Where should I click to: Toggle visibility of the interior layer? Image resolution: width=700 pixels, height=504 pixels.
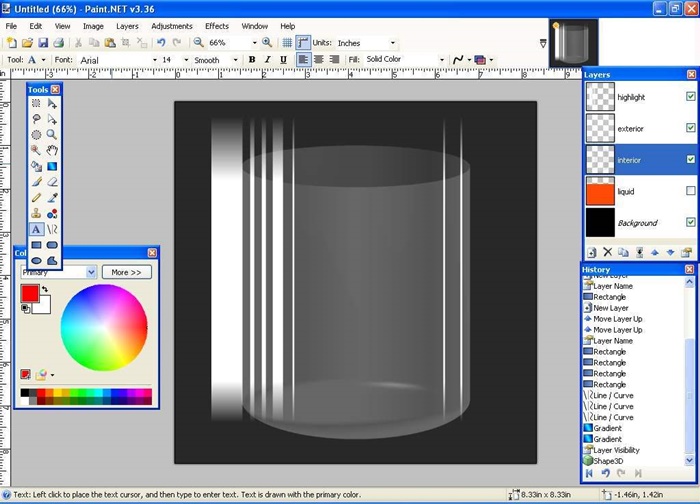point(691,159)
